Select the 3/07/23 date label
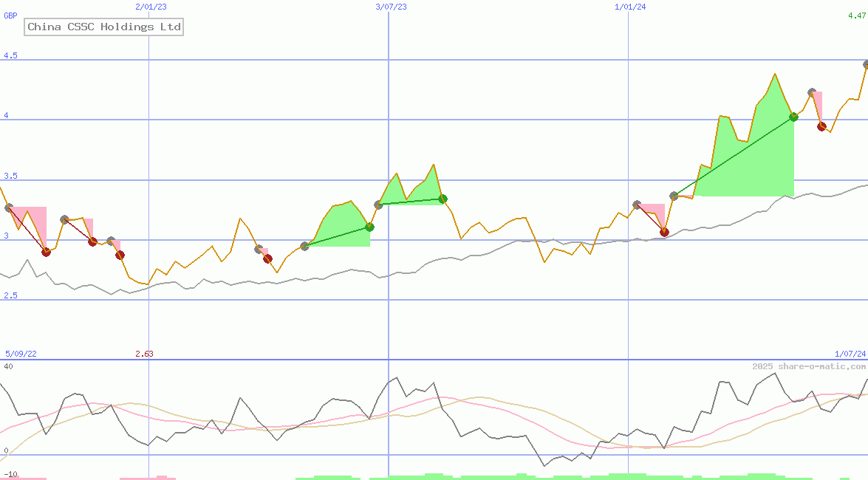 coord(391,7)
